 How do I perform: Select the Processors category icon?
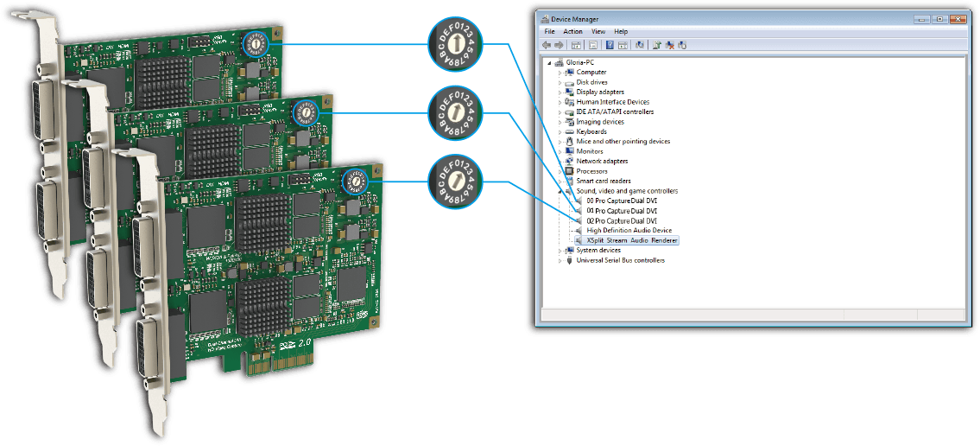[x=569, y=171]
